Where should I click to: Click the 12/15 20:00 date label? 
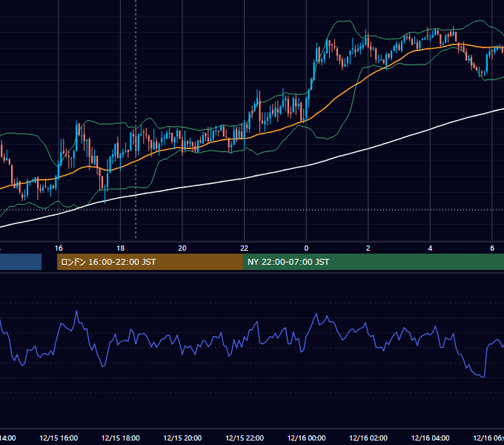coord(182,438)
